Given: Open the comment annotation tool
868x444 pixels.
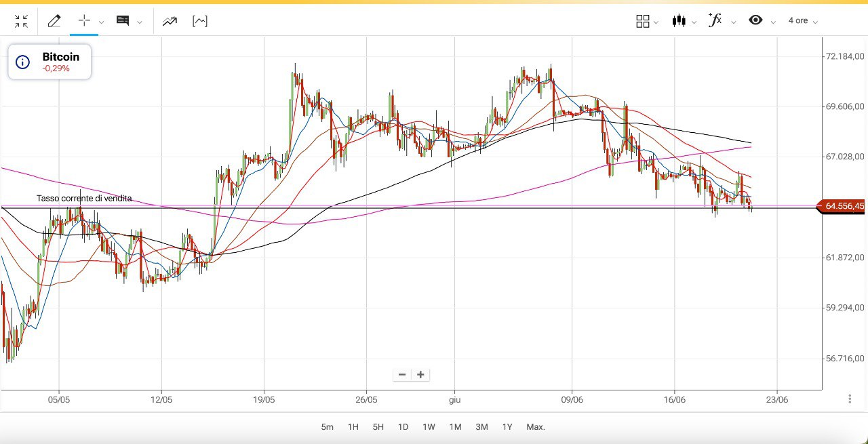Looking at the screenshot, I should pyautogui.click(x=123, y=21).
